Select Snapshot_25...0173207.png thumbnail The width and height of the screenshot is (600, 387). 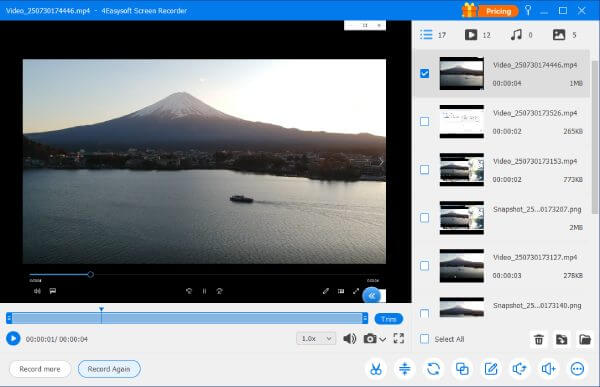461,218
